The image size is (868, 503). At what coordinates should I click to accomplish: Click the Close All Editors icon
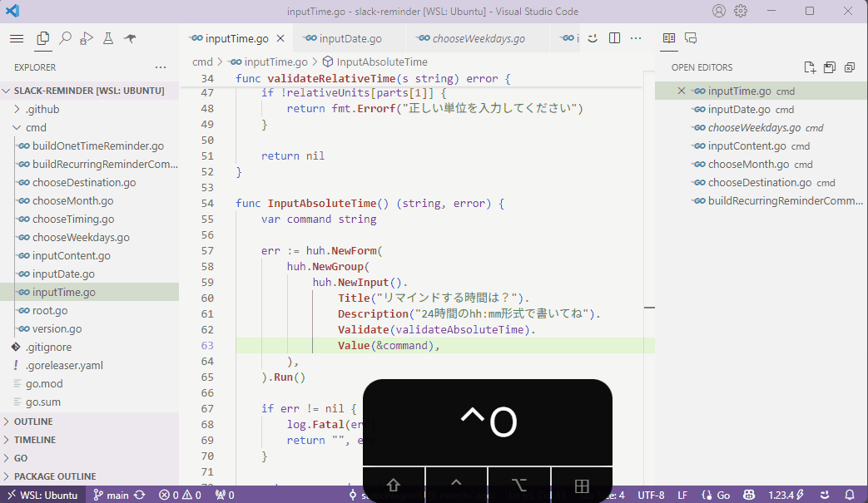(x=849, y=67)
